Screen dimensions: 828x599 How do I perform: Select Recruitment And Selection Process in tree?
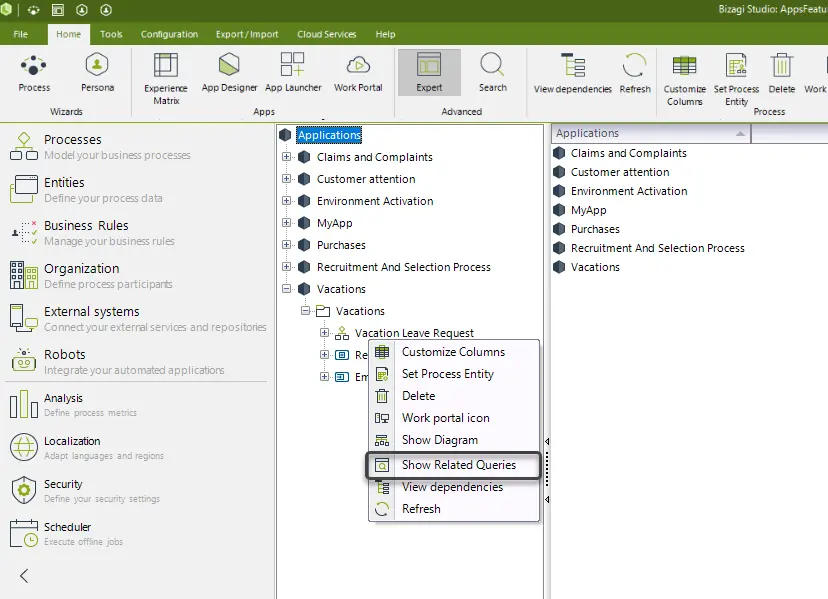point(403,267)
